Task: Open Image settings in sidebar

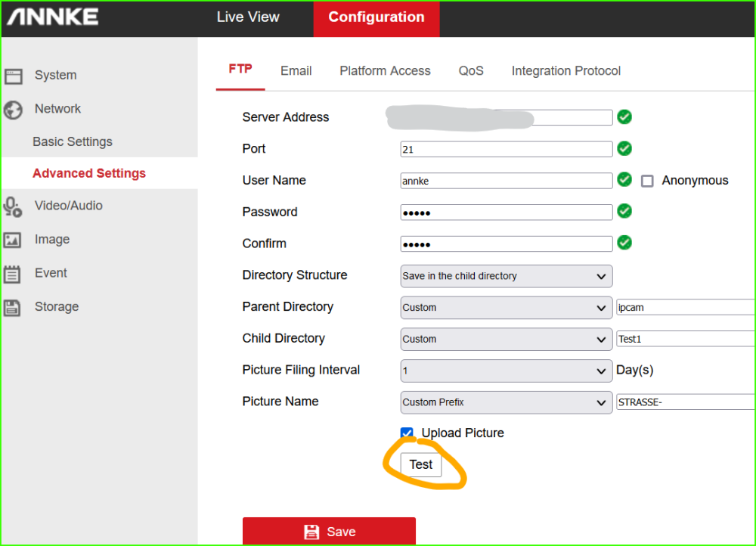Action: click(52, 240)
